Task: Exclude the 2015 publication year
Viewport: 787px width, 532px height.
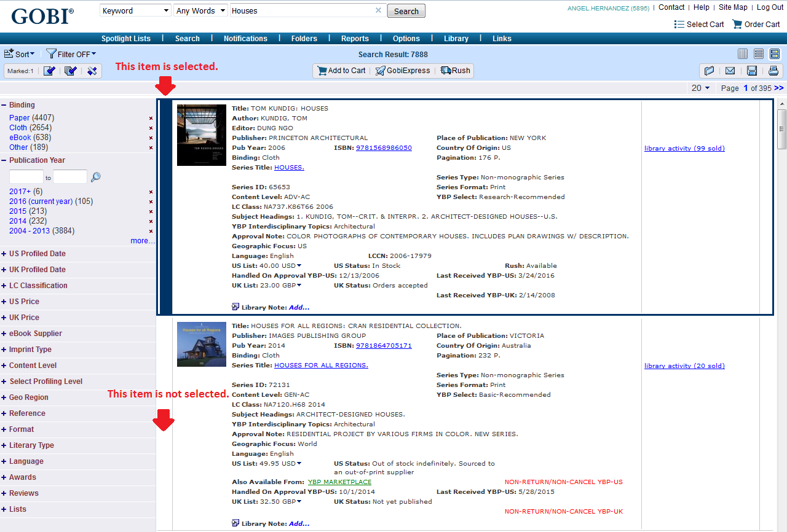Action: tap(151, 211)
